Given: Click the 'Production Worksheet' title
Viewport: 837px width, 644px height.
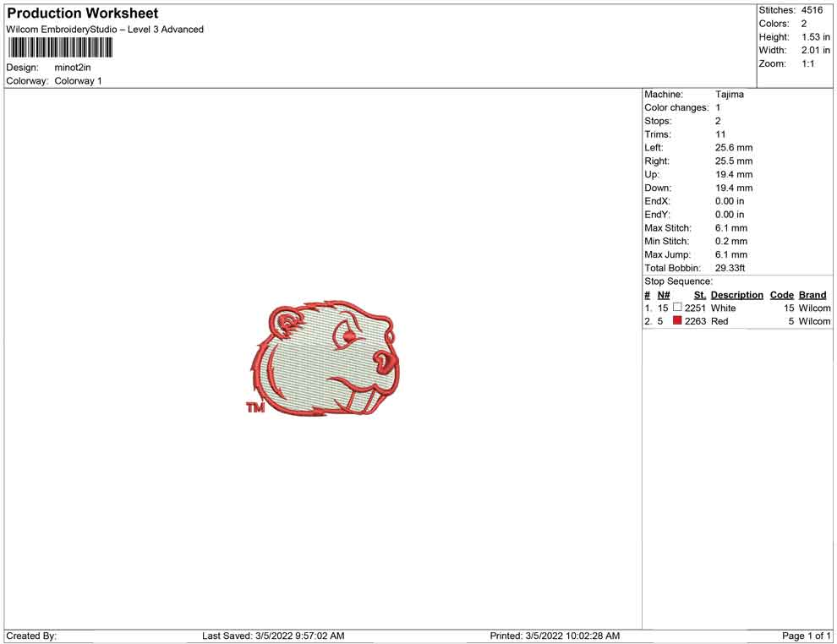Looking at the screenshot, I should (82, 14).
